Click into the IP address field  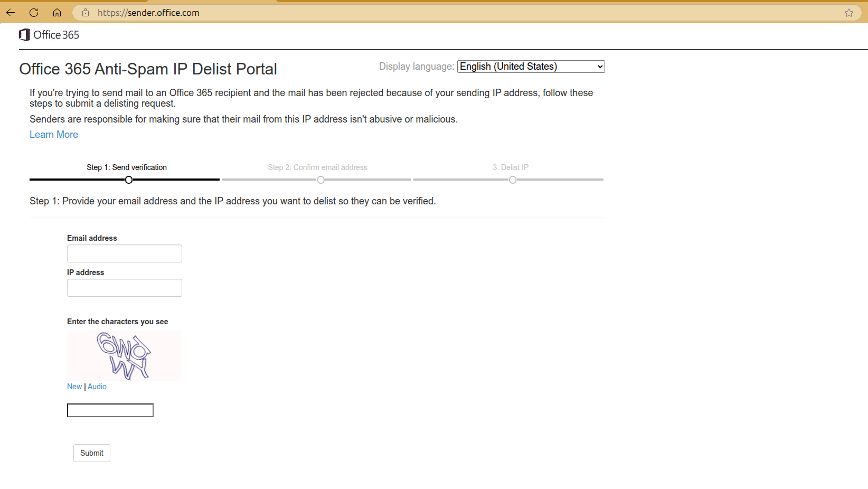[x=125, y=288]
